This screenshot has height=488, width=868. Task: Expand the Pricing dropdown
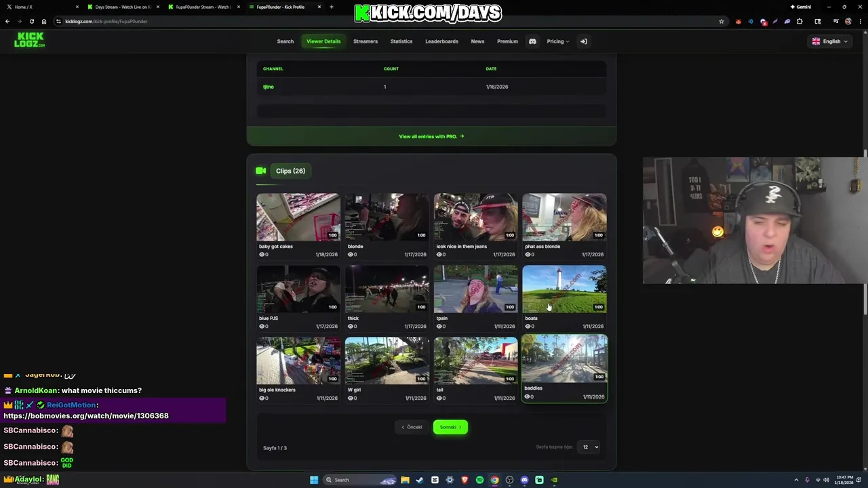tap(558, 41)
